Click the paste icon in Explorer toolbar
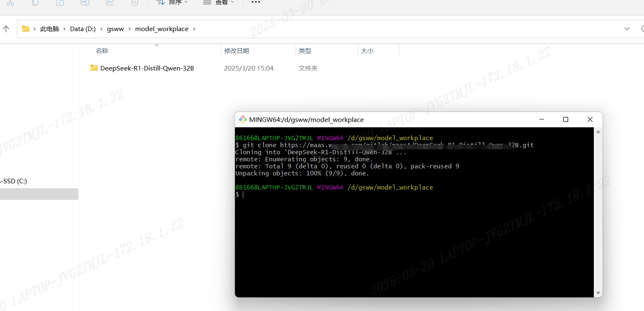644x311 pixels. click(60, 3)
